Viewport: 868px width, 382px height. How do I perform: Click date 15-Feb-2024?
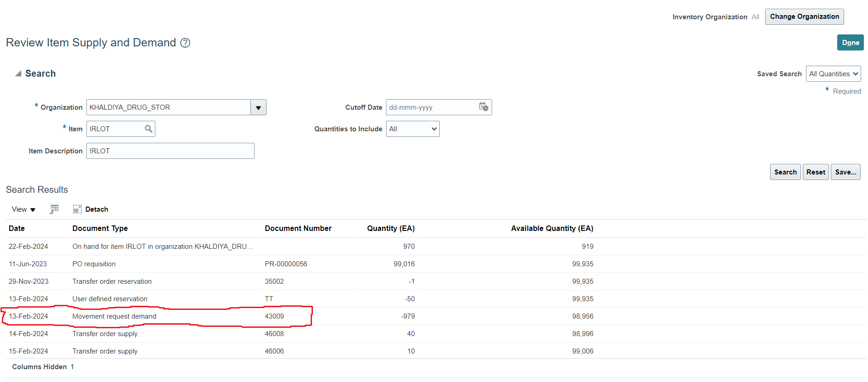[x=28, y=351]
